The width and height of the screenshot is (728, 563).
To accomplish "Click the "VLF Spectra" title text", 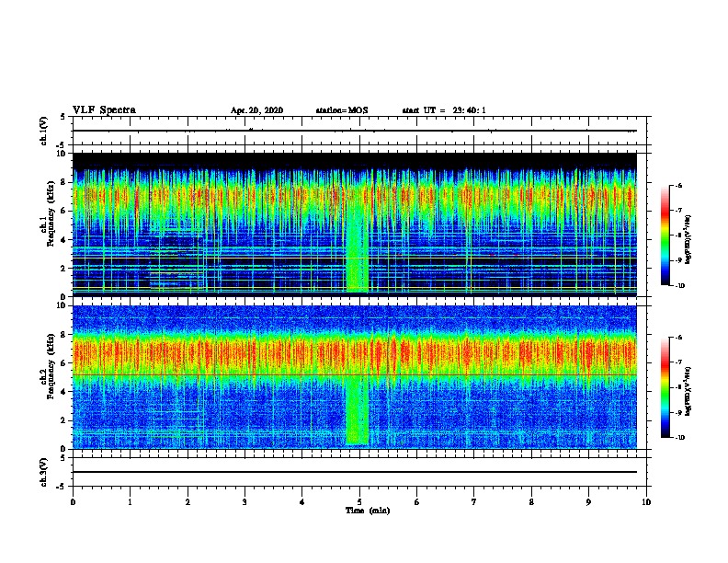I will point(104,110).
